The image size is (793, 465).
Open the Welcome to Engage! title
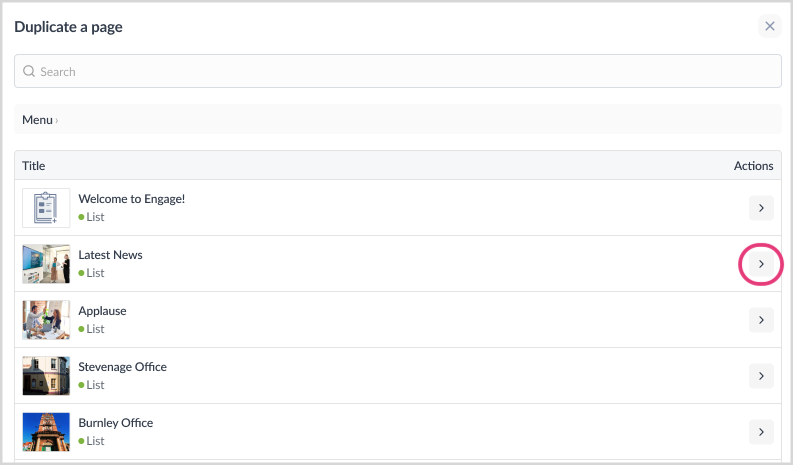tap(131, 199)
